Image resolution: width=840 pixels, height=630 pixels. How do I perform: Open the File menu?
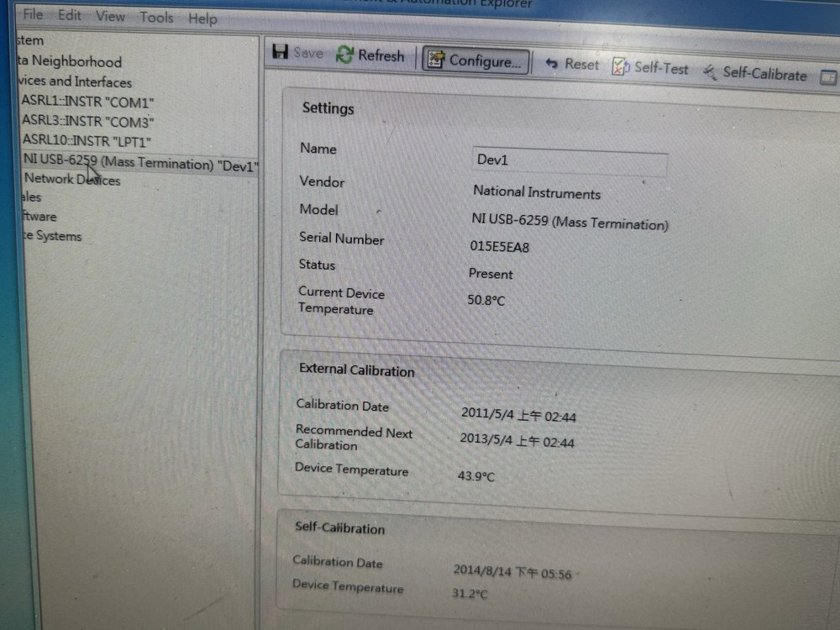click(33, 14)
